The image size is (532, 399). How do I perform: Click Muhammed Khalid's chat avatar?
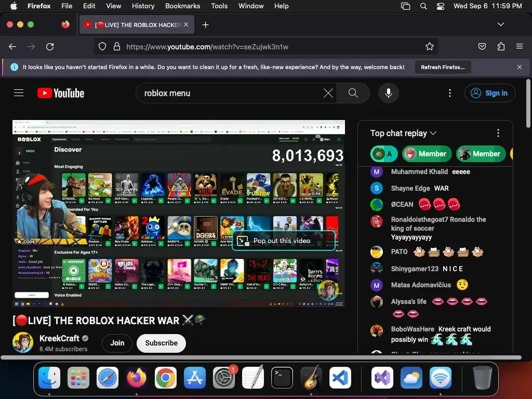[377, 171]
